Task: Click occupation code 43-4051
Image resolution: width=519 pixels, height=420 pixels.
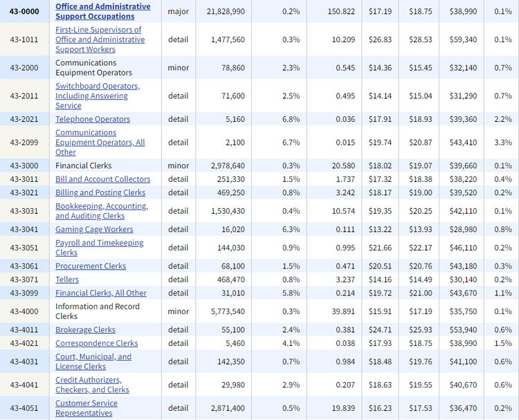Action: pyautogui.click(x=24, y=408)
